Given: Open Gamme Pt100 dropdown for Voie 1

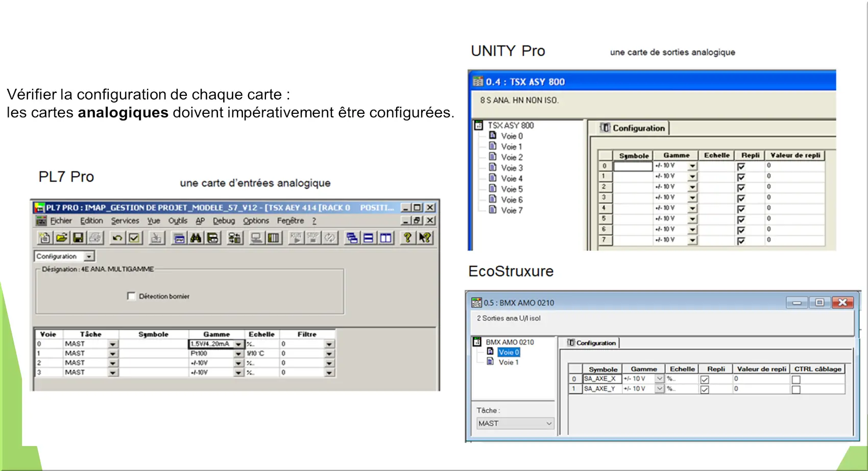Looking at the screenshot, I should tap(238, 353).
